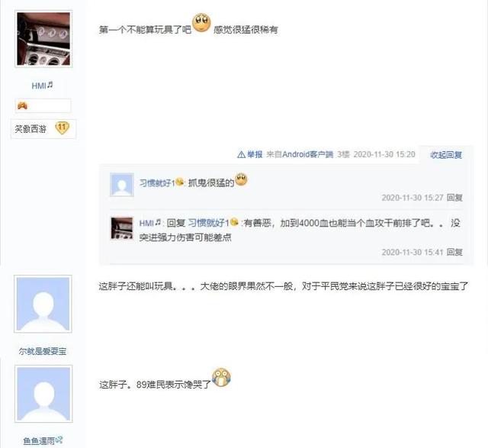488x448 pixels.
Task: Open 尔就是爱耍宝 default avatar
Action: coord(43,304)
